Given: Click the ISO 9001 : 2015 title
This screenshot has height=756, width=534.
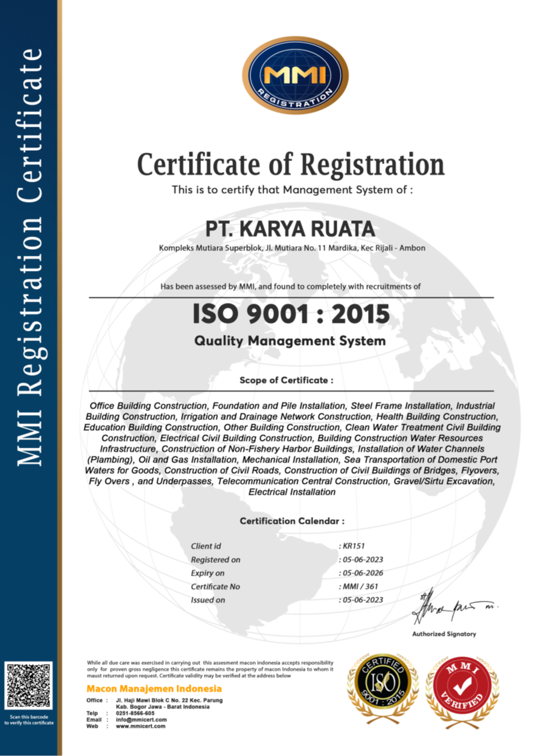Looking at the screenshot, I should tap(291, 314).
